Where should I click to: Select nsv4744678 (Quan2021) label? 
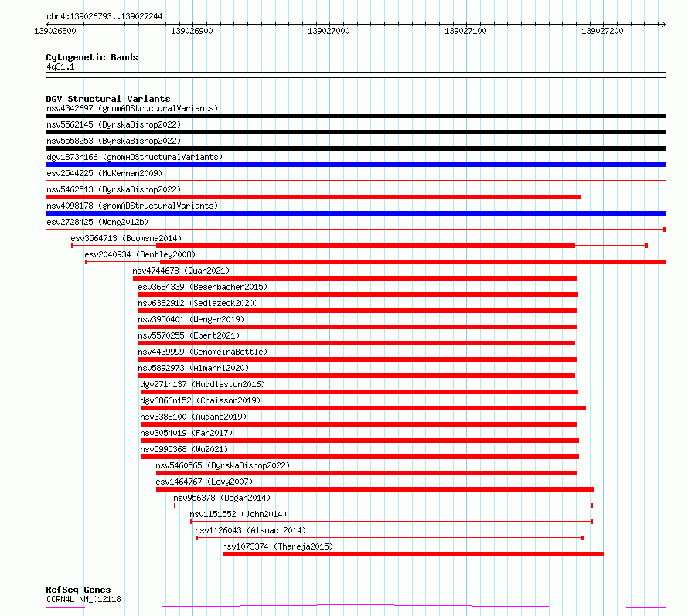click(x=181, y=271)
